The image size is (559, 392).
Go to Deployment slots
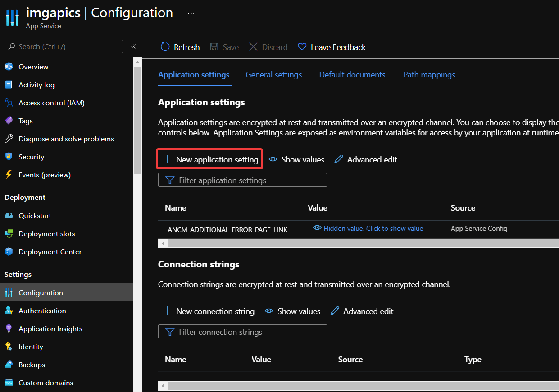coord(46,234)
